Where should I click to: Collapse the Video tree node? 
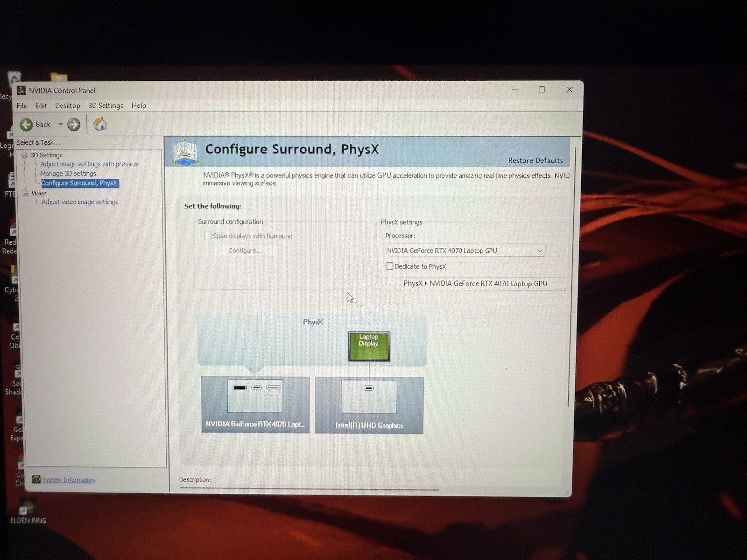point(26,193)
